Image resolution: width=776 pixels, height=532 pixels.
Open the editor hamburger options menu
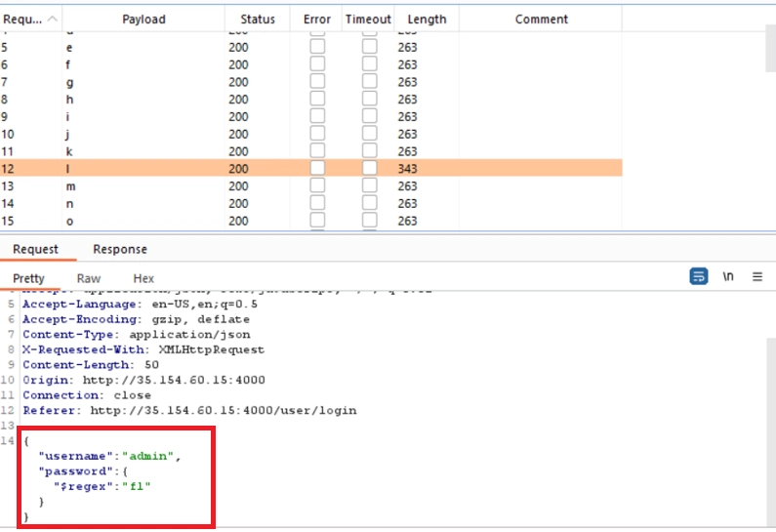point(756,277)
